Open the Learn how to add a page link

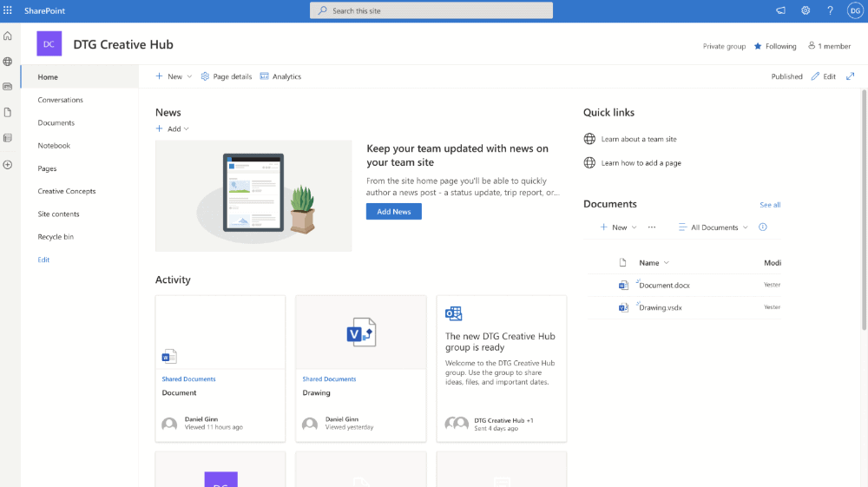click(641, 162)
